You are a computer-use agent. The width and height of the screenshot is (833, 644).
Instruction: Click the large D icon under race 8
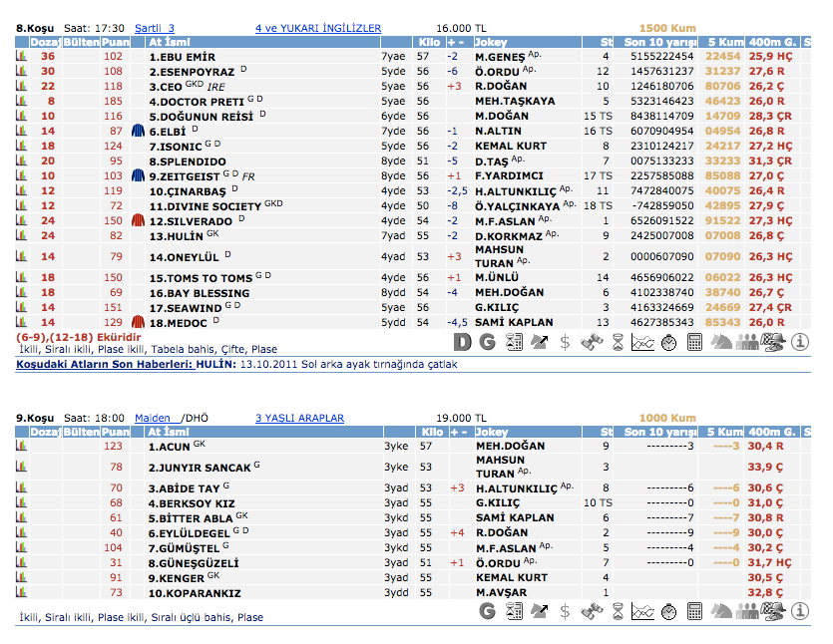(462, 342)
